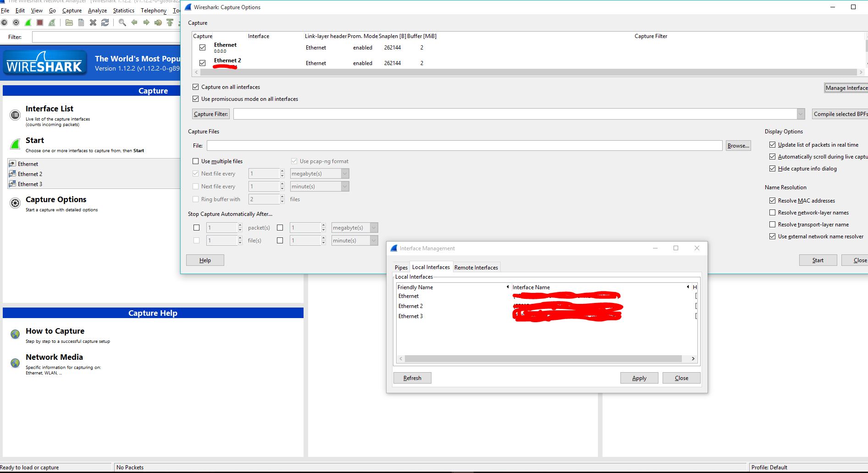Toggle Hide capture info dialog checkbox
868x473 pixels.
click(x=772, y=168)
